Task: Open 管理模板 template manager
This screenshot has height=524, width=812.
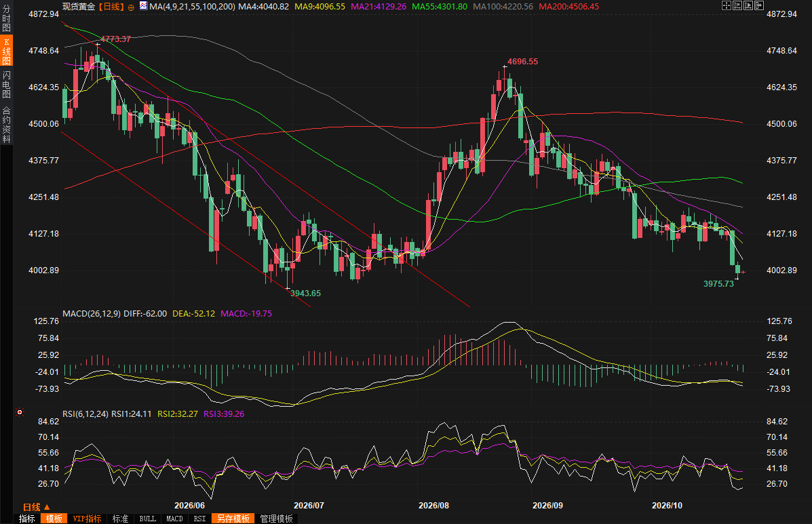Action: click(x=277, y=519)
